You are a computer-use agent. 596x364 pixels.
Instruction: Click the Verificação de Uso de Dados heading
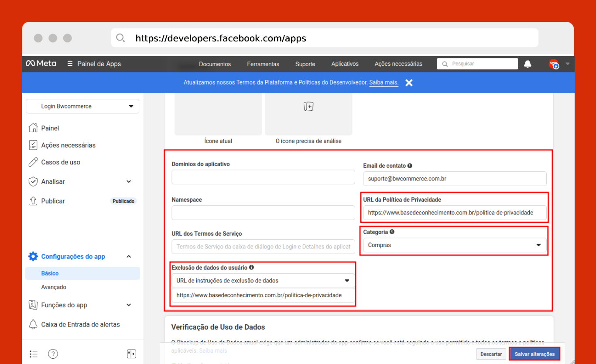(x=218, y=327)
